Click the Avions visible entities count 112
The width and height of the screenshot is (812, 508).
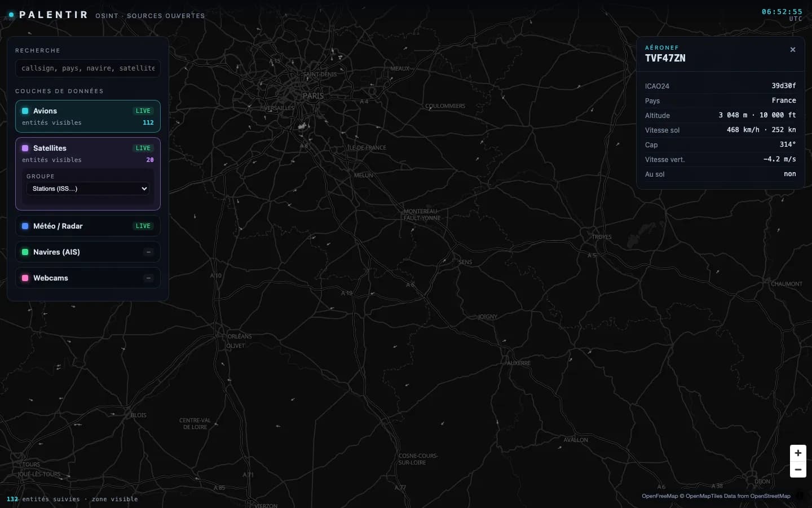coord(148,122)
